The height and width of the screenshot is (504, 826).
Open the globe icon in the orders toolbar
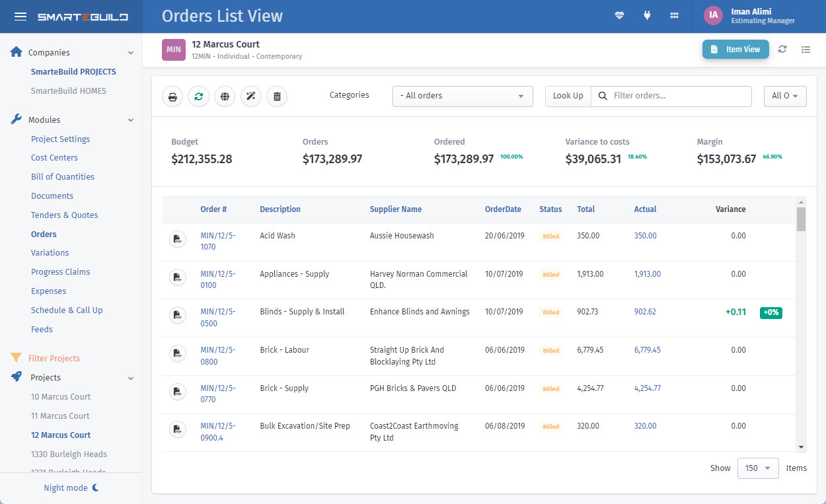tap(225, 96)
